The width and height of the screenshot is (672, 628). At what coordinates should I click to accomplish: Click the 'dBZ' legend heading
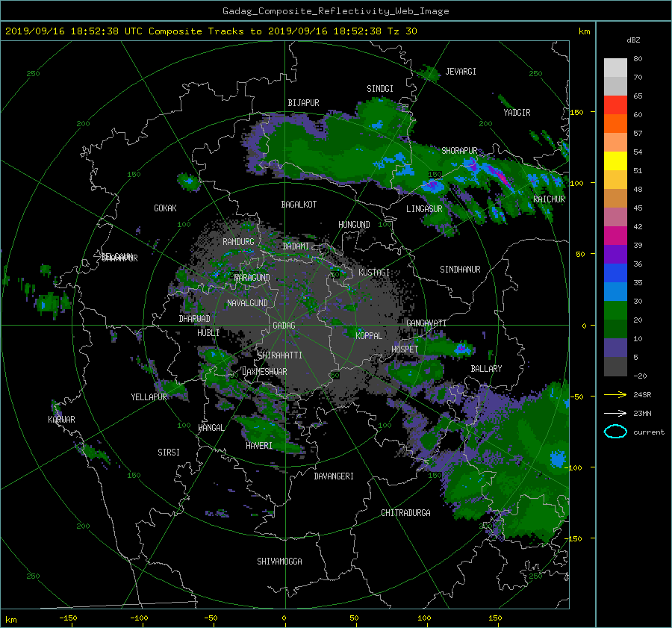pos(633,40)
